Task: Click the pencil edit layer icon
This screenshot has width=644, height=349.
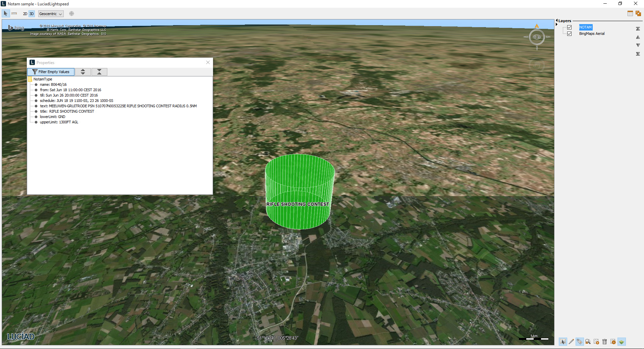Action: point(571,342)
